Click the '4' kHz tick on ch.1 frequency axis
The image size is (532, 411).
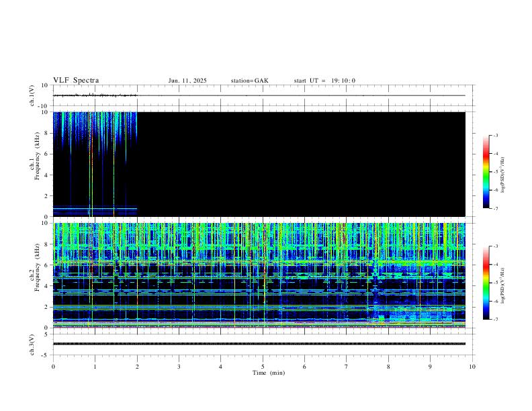point(47,175)
